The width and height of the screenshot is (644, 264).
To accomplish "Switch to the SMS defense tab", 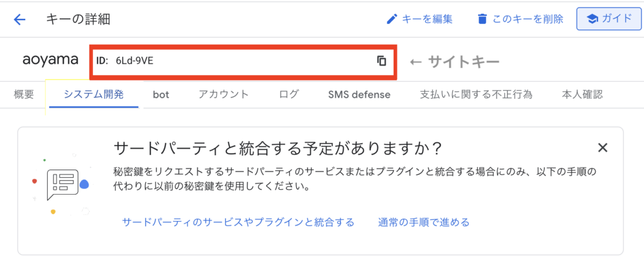I will coord(359,95).
